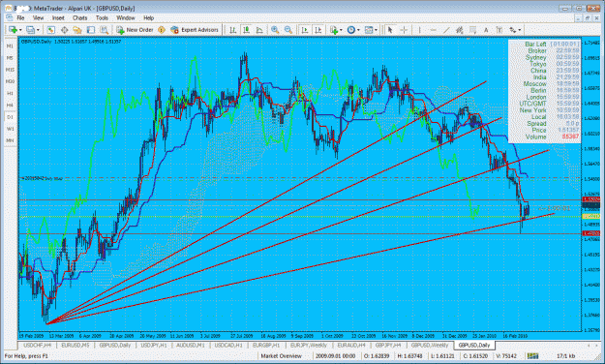Image resolution: width=605 pixels, height=364 pixels.
Task: Click the MetaEditor yellow diamond icon
Action: pyautogui.click(x=162, y=30)
